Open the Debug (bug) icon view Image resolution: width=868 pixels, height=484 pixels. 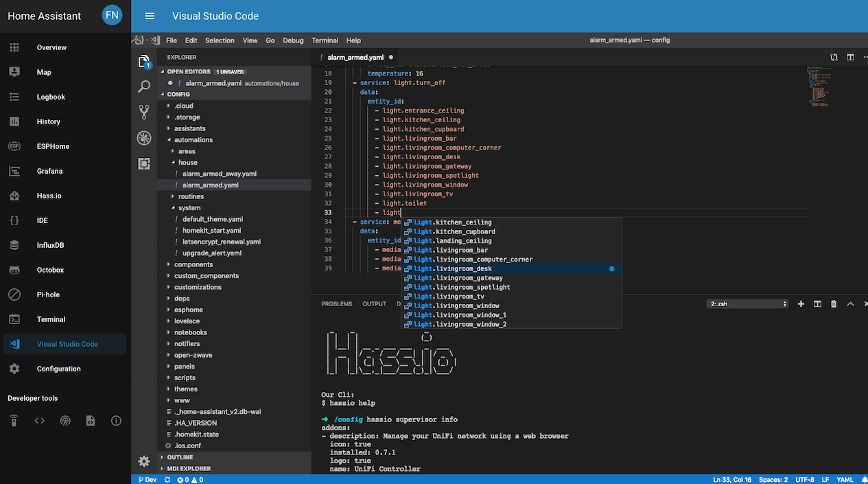[144, 137]
